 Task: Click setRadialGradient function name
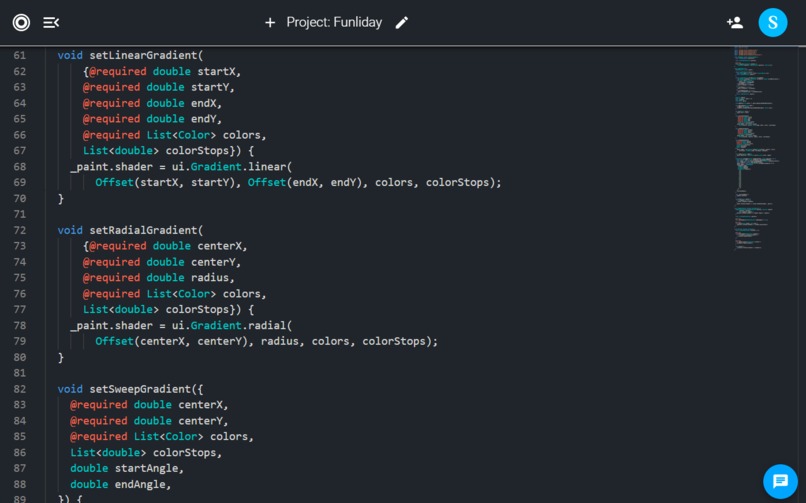click(x=143, y=230)
